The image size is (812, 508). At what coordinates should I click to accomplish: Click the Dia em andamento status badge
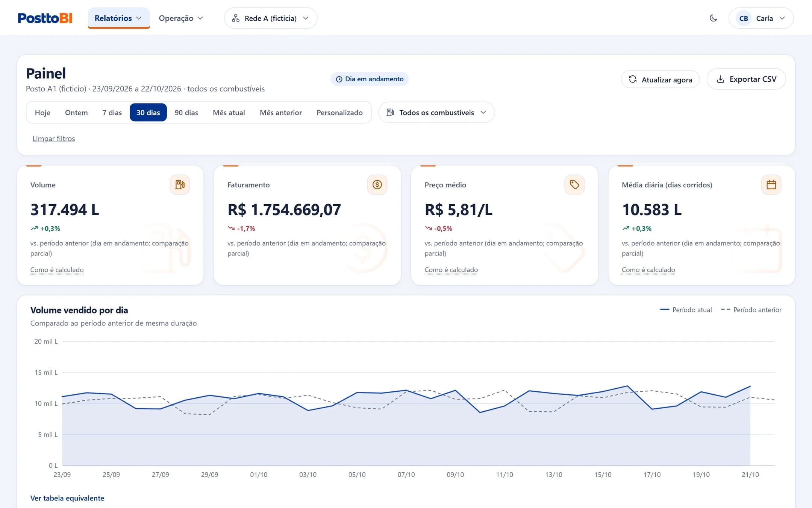coord(370,79)
